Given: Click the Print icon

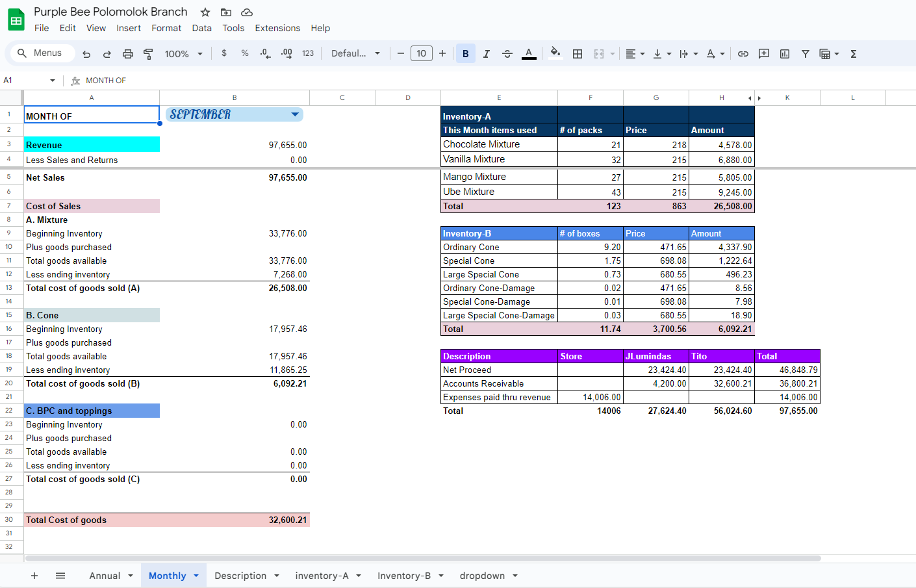Looking at the screenshot, I should 128,54.
